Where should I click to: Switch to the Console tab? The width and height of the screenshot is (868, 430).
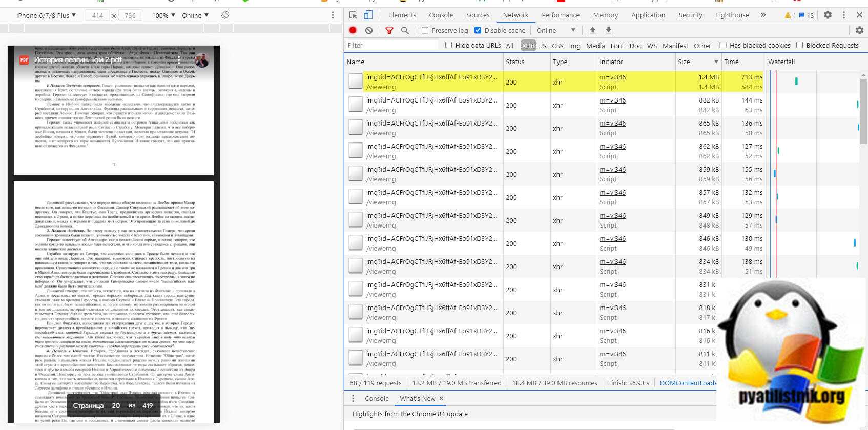(441, 15)
